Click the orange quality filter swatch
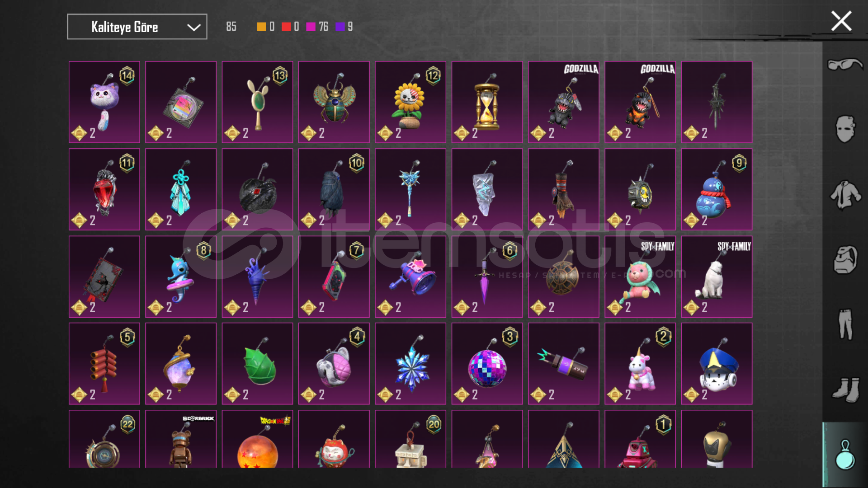 (261, 27)
